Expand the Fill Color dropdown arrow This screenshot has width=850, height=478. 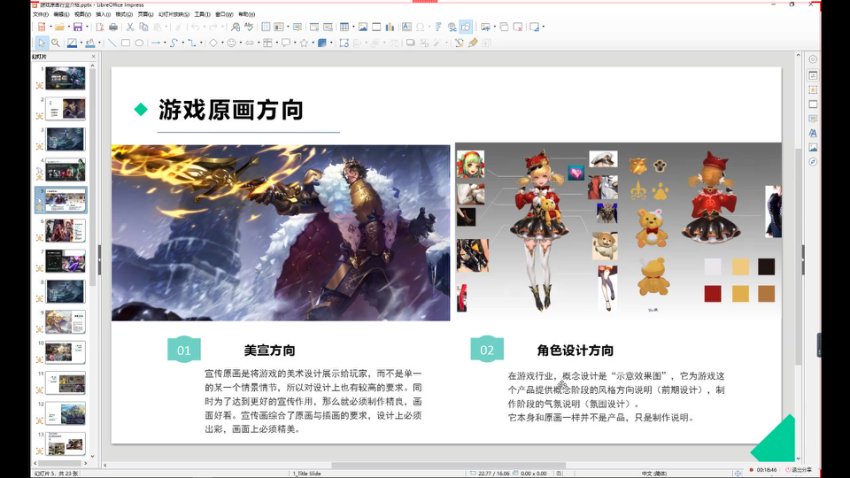(x=99, y=43)
